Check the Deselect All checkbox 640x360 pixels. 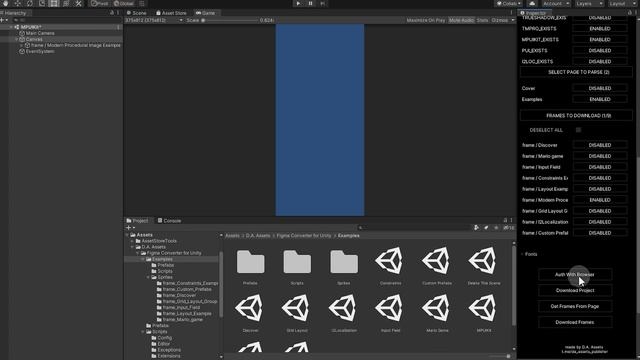pos(578,130)
